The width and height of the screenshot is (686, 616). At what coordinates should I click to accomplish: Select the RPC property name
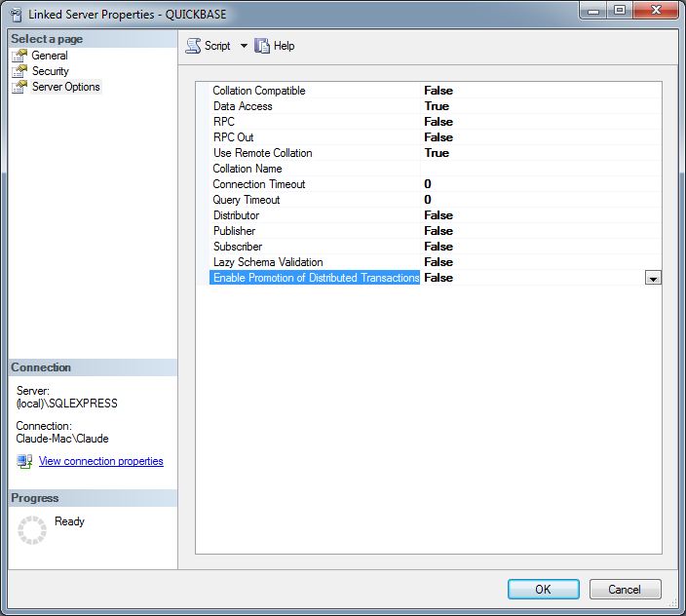(x=223, y=122)
